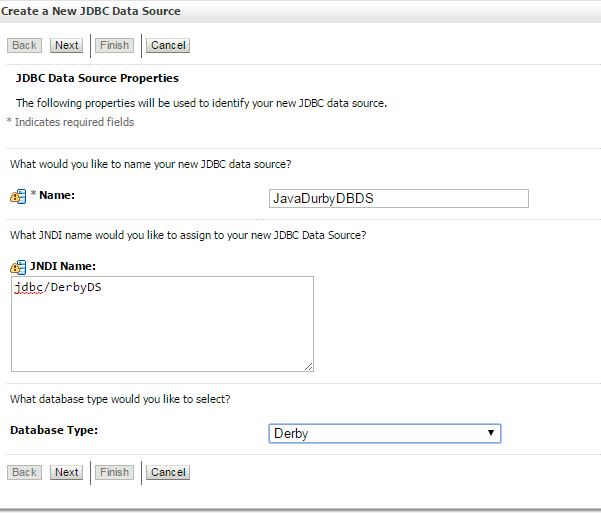Click the top Back button
The image size is (601, 513).
point(24,45)
